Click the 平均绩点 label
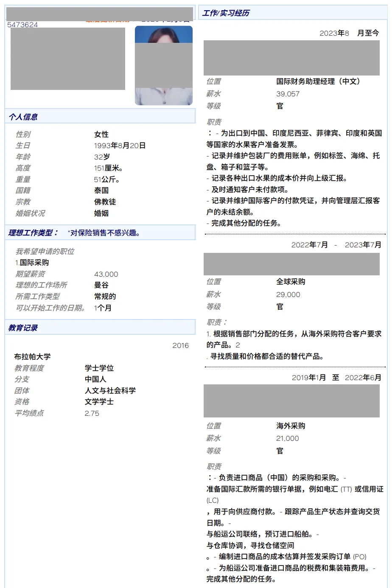 tap(29, 413)
